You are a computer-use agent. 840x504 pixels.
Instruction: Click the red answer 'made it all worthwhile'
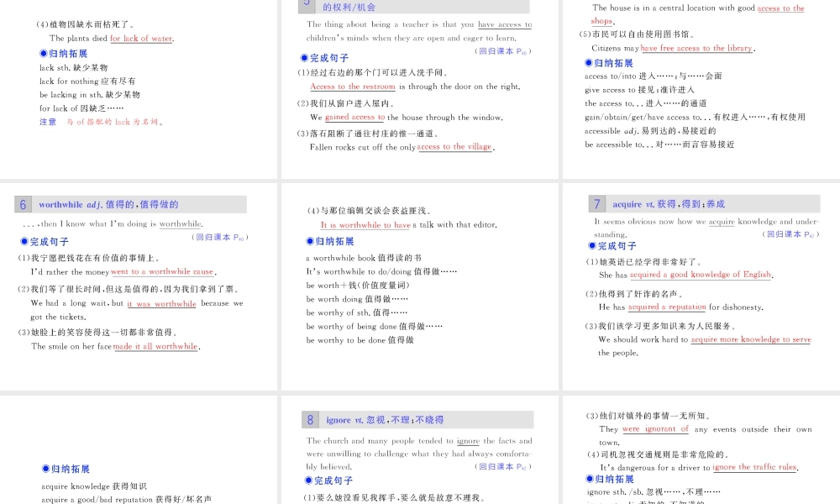(155, 347)
